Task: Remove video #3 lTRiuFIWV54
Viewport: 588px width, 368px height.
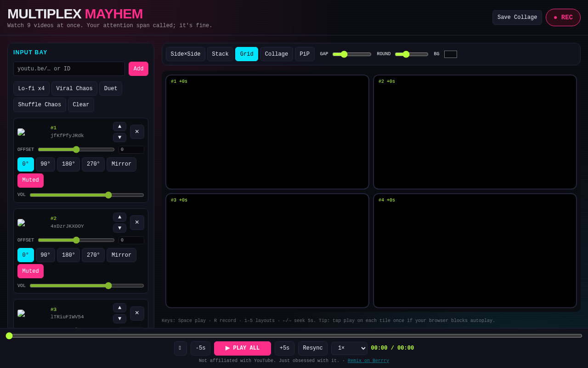Action: click(x=137, y=313)
